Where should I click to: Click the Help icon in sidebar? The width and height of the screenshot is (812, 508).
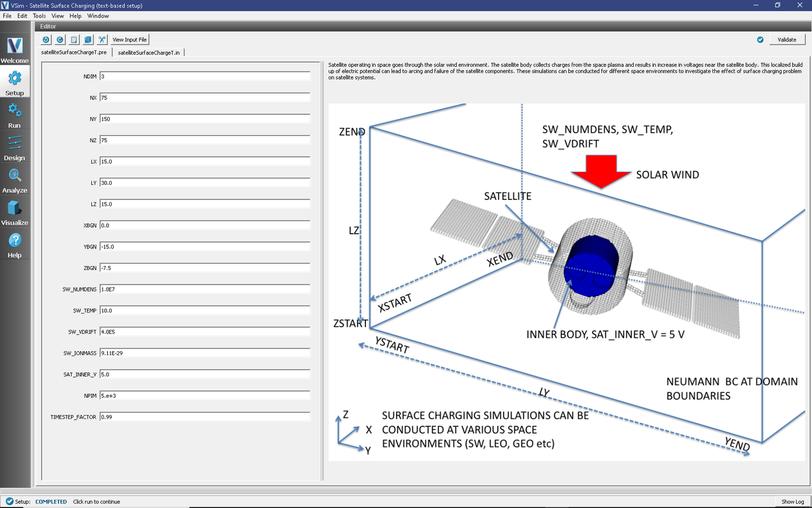(15, 244)
